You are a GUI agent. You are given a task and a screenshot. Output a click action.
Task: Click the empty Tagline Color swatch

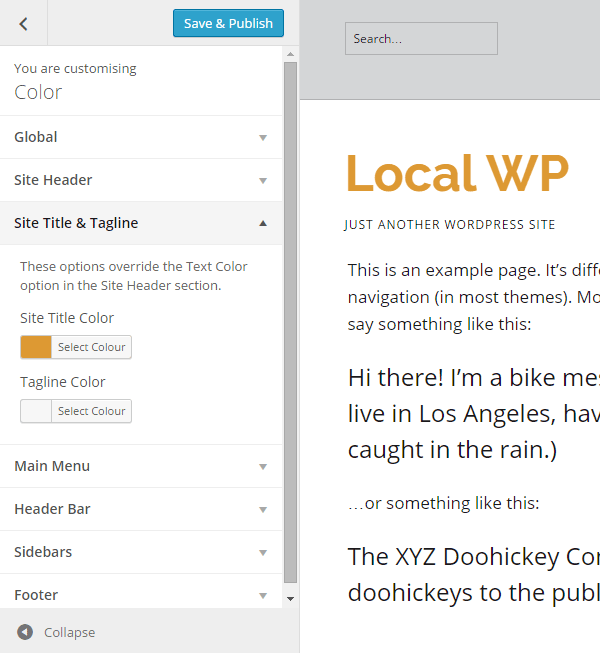pyautogui.click(x=36, y=411)
